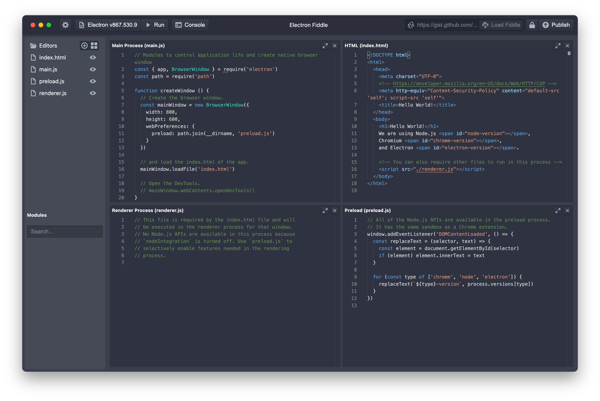This screenshot has height=401, width=600.
Task: Select main.js in the Editors file list
Action: (49, 70)
